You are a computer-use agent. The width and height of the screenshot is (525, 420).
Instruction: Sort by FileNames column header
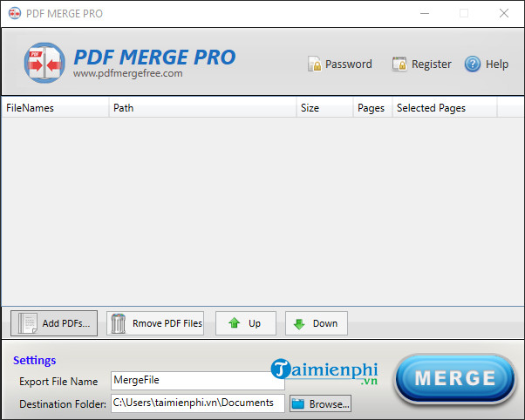click(x=54, y=108)
